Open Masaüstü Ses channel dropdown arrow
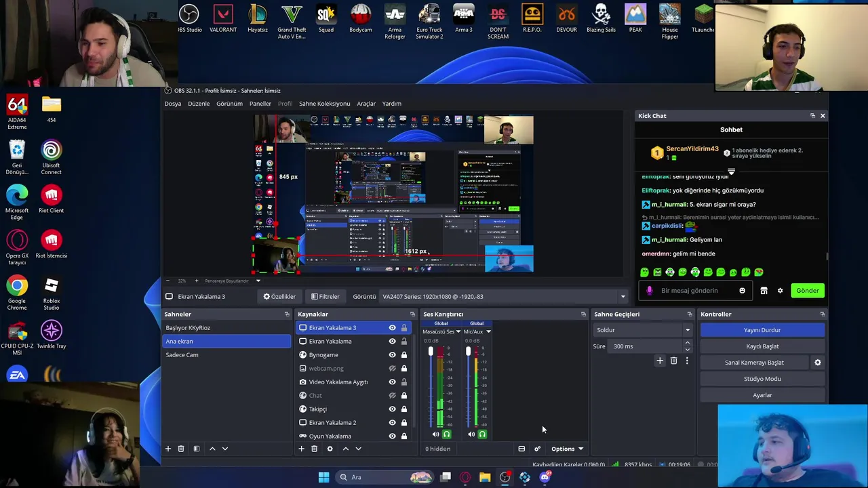Image resolution: width=868 pixels, height=488 pixels. 458,332
